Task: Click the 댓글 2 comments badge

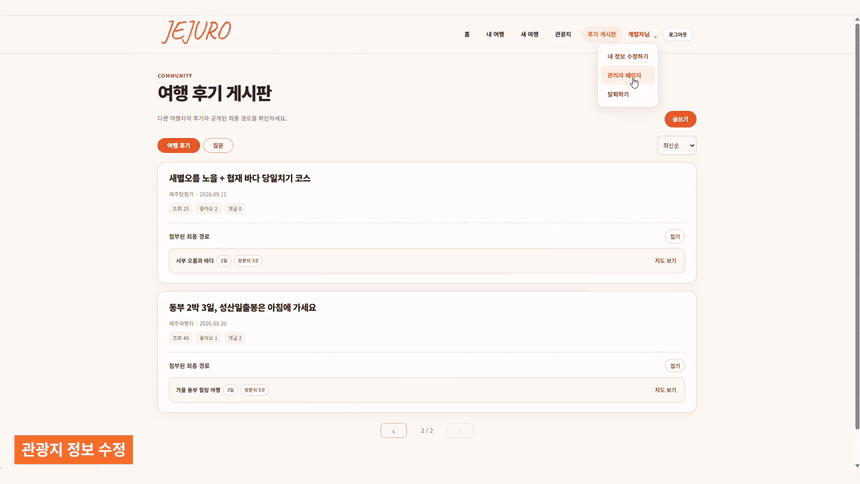Action: [x=235, y=338]
